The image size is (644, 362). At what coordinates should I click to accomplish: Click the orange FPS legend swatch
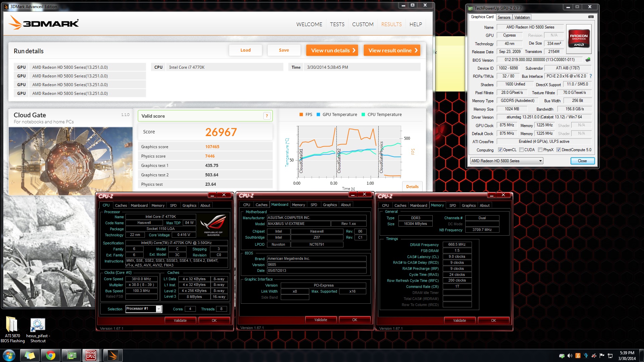pos(301,115)
